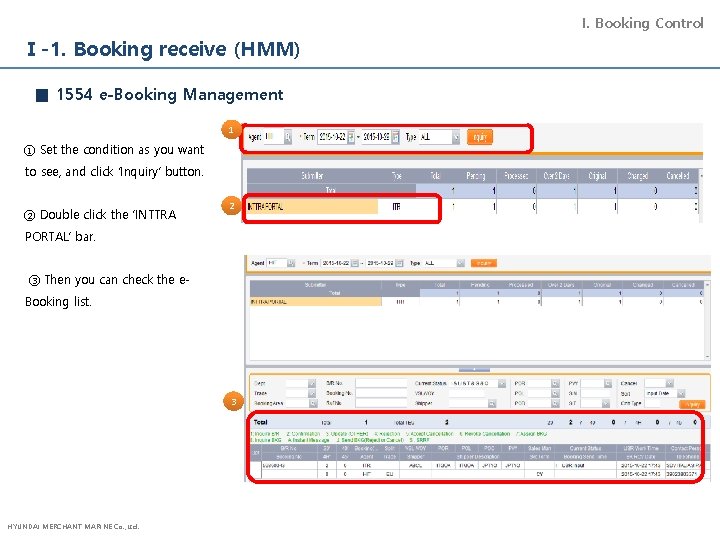The image size is (720, 540).
Task: Click the panel splitter handle above filters
Action: coord(474,369)
